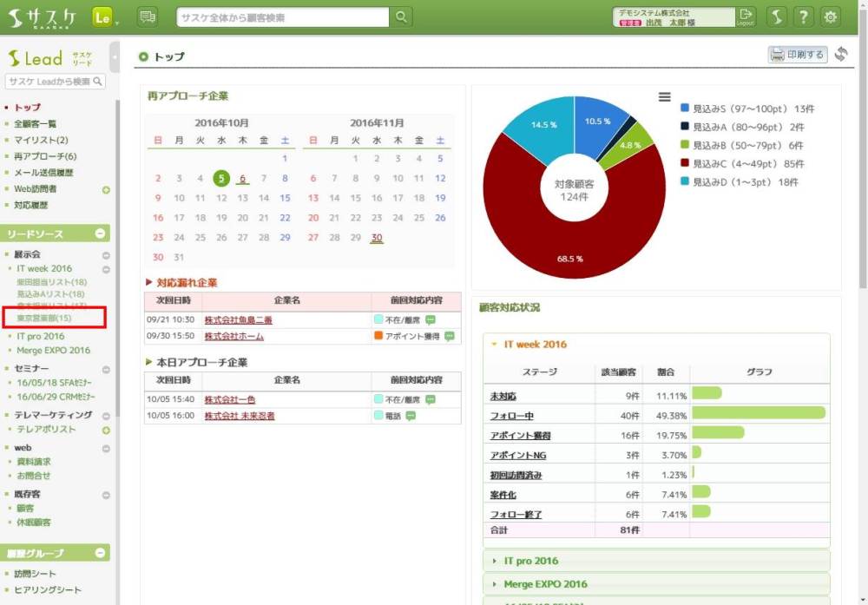Click the search magnifier button in header
868x605 pixels.
[x=401, y=17]
